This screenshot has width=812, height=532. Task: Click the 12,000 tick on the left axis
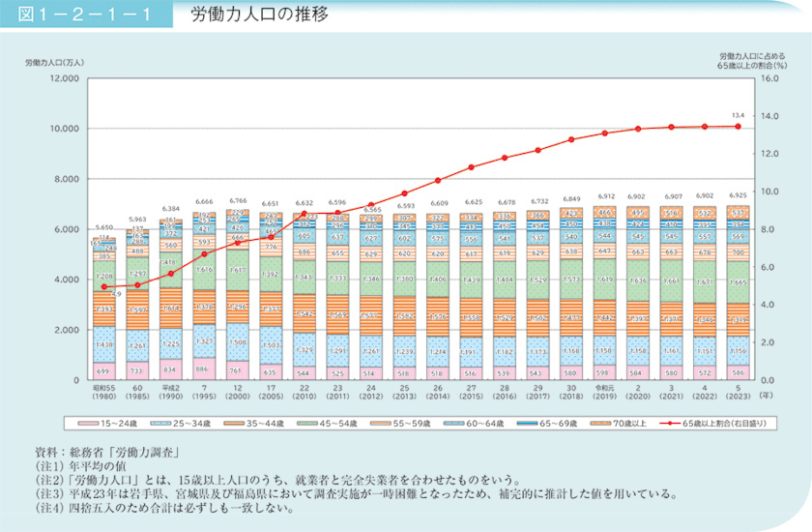coord(64,77)
